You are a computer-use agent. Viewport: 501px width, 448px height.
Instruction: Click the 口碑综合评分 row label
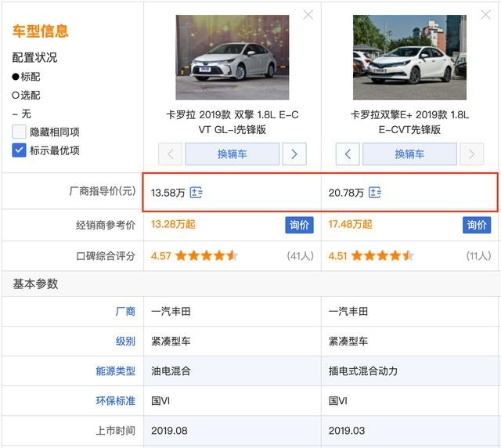106,256
